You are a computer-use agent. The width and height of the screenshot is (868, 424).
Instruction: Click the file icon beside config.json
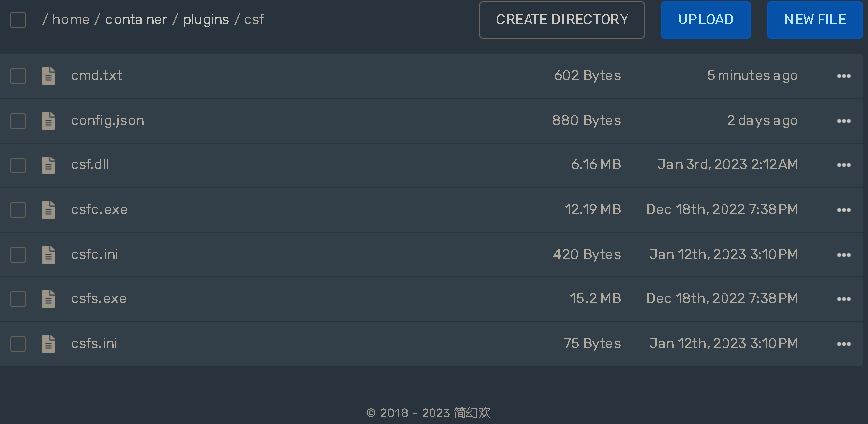click(x=48, y=120)
